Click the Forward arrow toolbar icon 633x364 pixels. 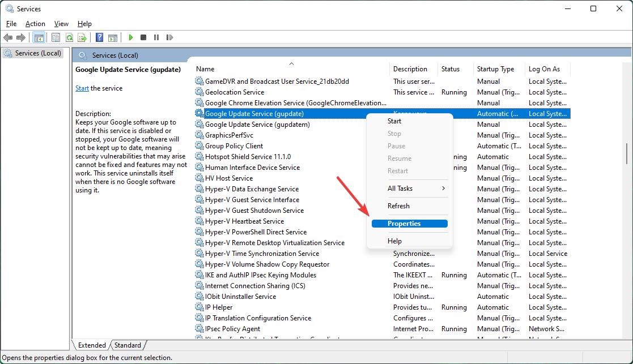tap(20, 37)
